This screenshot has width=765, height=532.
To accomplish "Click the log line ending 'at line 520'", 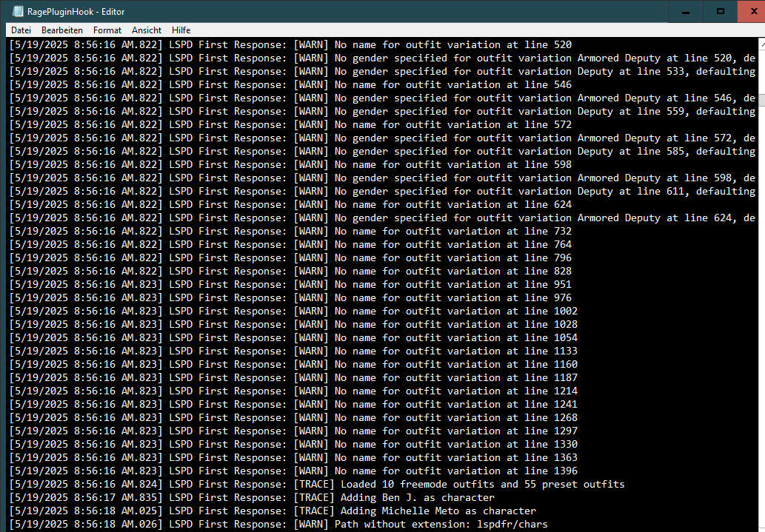I will pos(290,45).
